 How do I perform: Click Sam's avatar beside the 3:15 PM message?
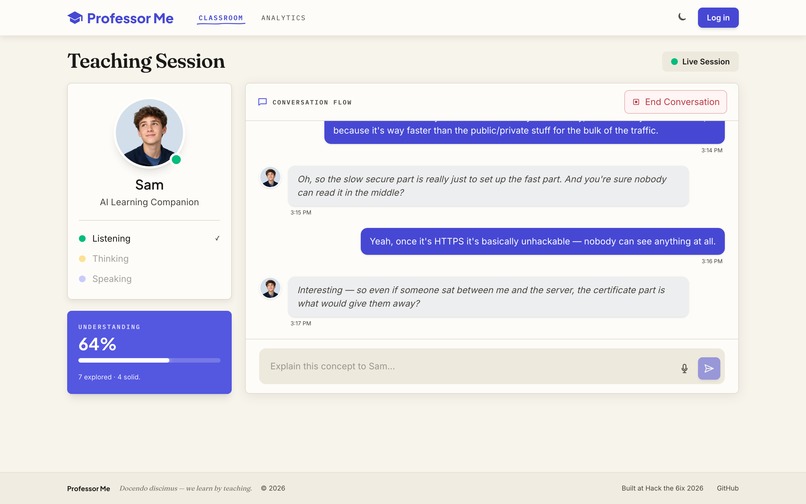point(270,177)
